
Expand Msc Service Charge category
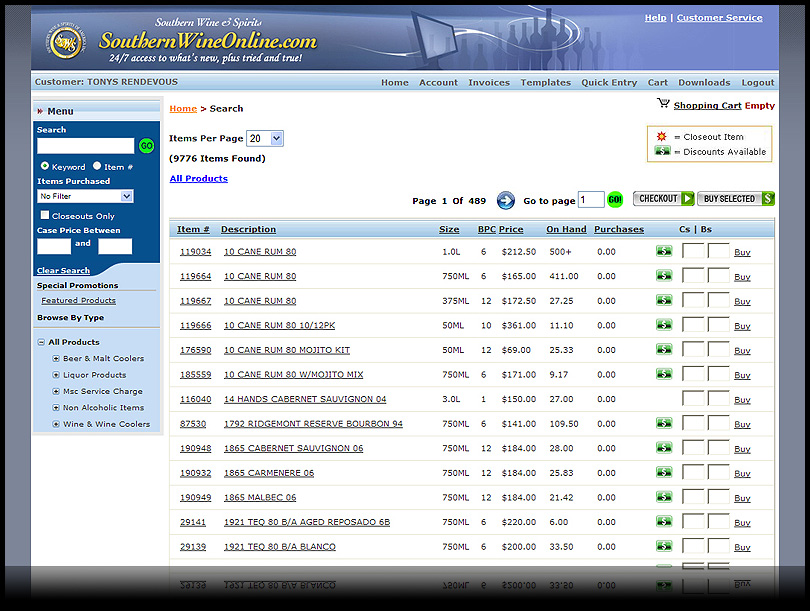56,391
